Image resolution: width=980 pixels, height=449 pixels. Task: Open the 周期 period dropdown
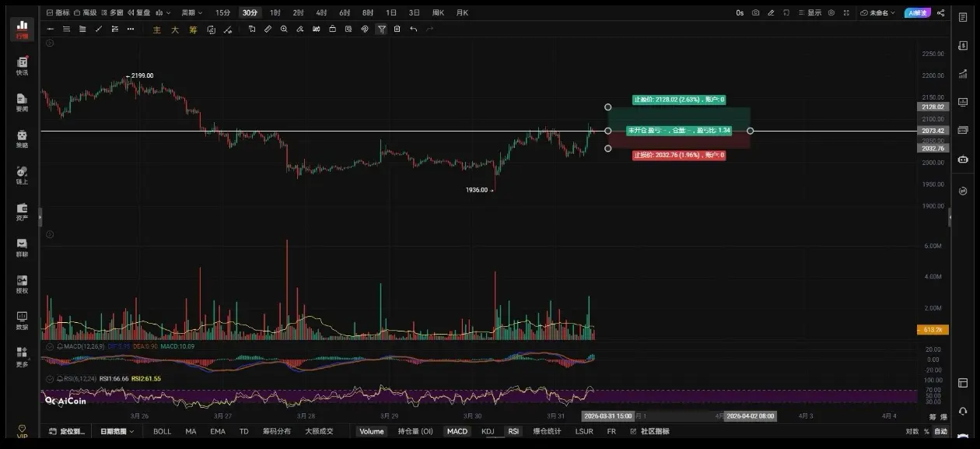[x=191, y=12]
